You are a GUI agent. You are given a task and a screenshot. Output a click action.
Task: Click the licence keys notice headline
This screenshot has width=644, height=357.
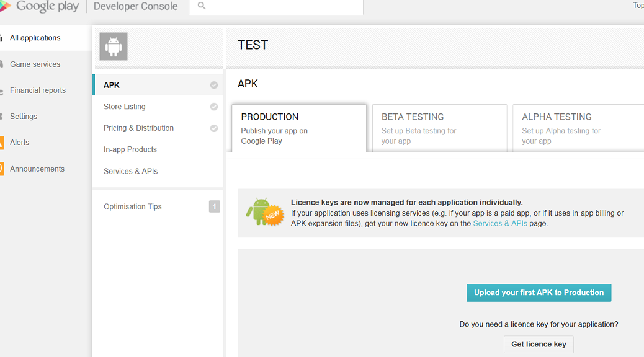click(406, 202)
